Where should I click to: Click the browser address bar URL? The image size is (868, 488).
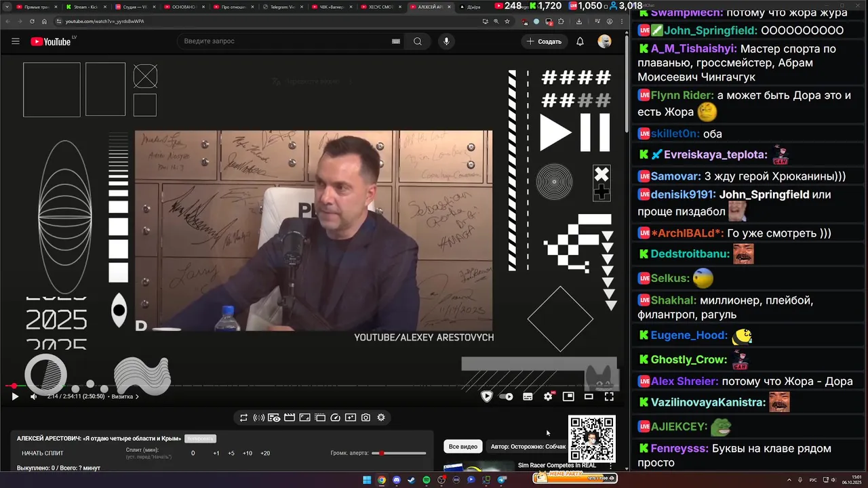[104, 21]
